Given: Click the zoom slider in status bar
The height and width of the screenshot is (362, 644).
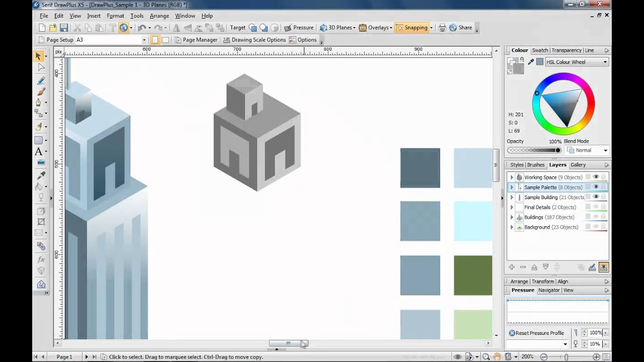Looking at the screenshot, I should [x=566, y=356].
